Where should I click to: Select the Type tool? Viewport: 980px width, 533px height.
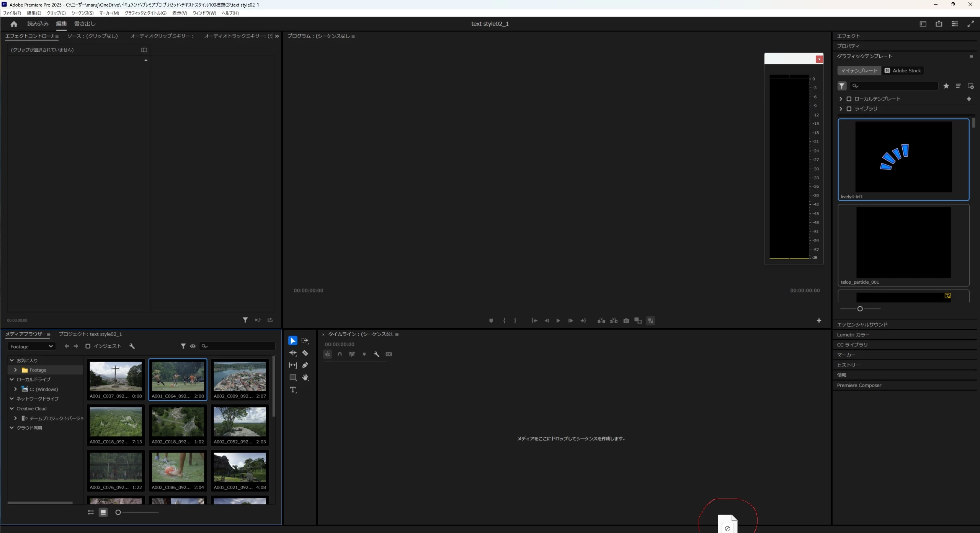pos(293,390)
